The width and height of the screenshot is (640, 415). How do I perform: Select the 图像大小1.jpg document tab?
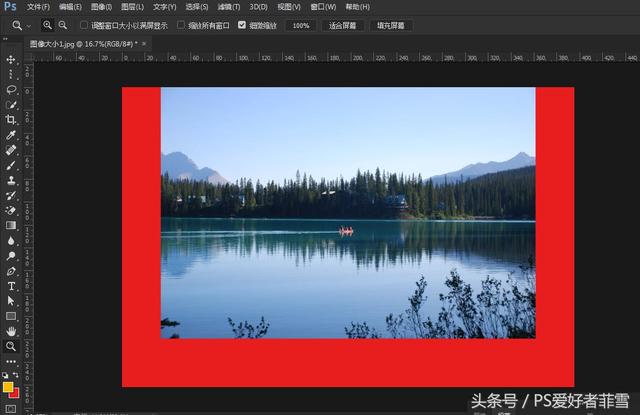pyautogui.click(x=84, y=44)
